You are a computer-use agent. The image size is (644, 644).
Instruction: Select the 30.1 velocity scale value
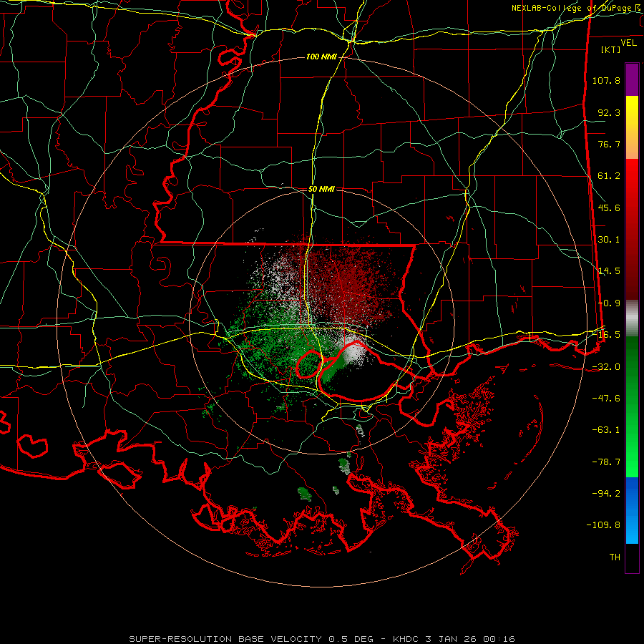609,240
